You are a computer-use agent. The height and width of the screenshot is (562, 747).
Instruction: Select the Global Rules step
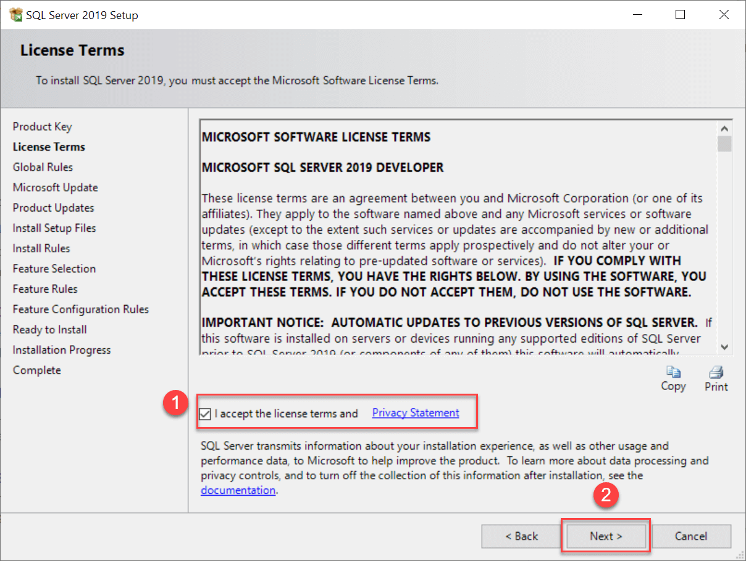pyautogui.click(x=43, y=167)
